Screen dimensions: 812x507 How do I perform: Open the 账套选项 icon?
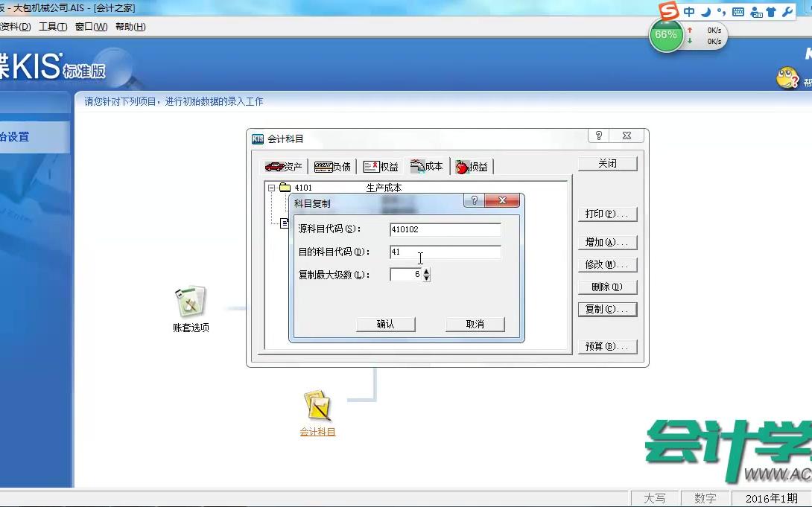click(x=190, y=302)
